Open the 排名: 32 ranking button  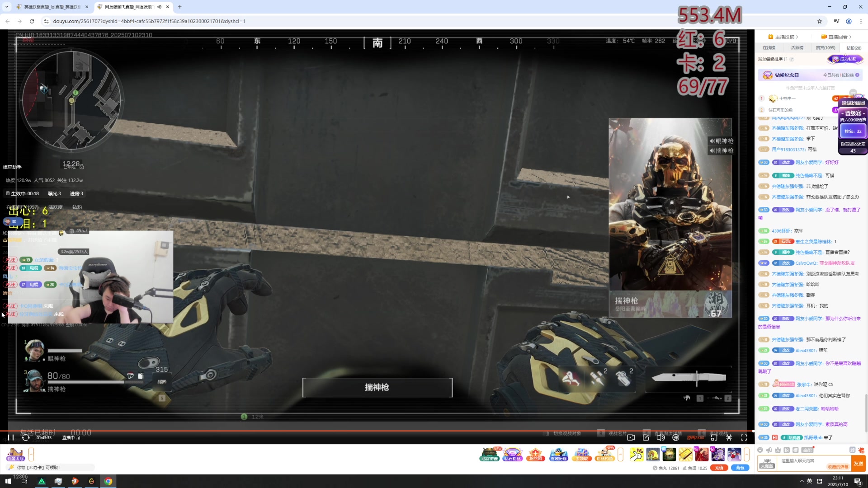853,131
